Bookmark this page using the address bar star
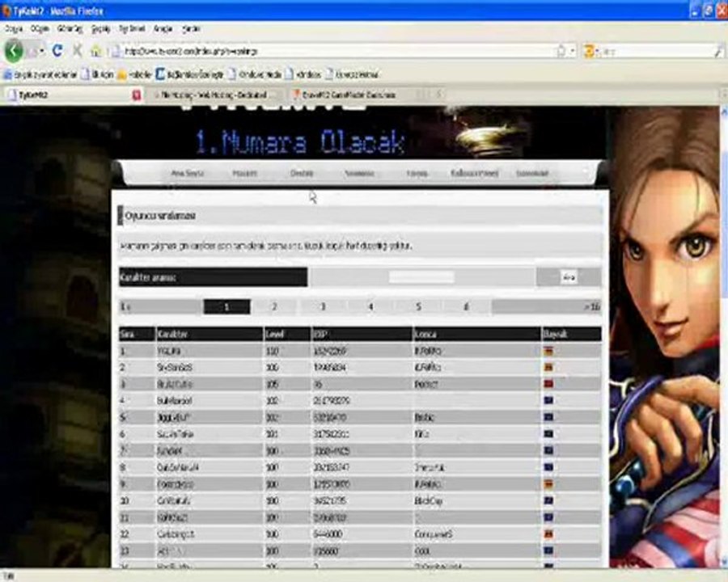Screen dimensions: 728x582 561,51
